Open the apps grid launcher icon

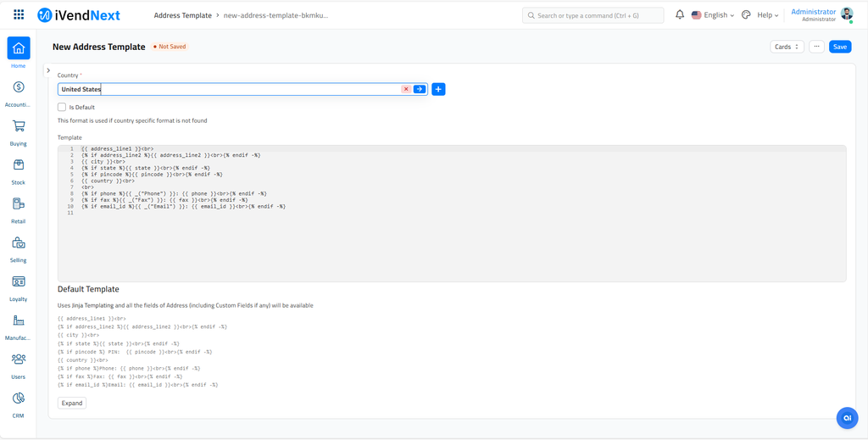[x=19, y=15]
